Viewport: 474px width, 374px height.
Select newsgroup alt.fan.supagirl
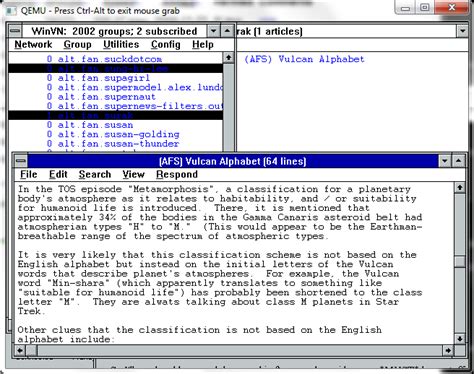[115, 78]
